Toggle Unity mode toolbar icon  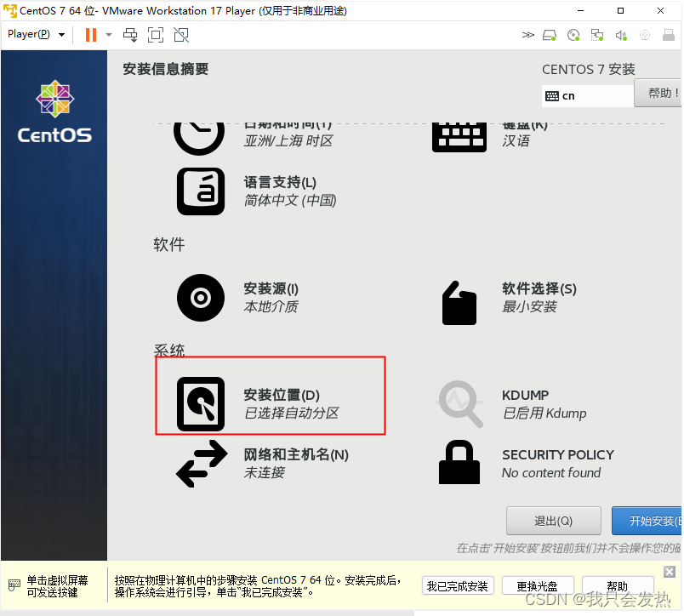(x=181, y=35)
